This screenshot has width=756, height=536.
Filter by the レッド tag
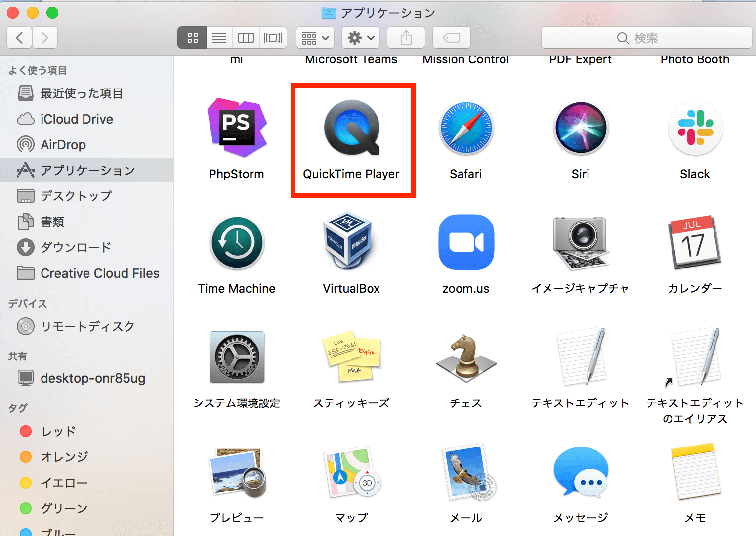tap(86, 431)
